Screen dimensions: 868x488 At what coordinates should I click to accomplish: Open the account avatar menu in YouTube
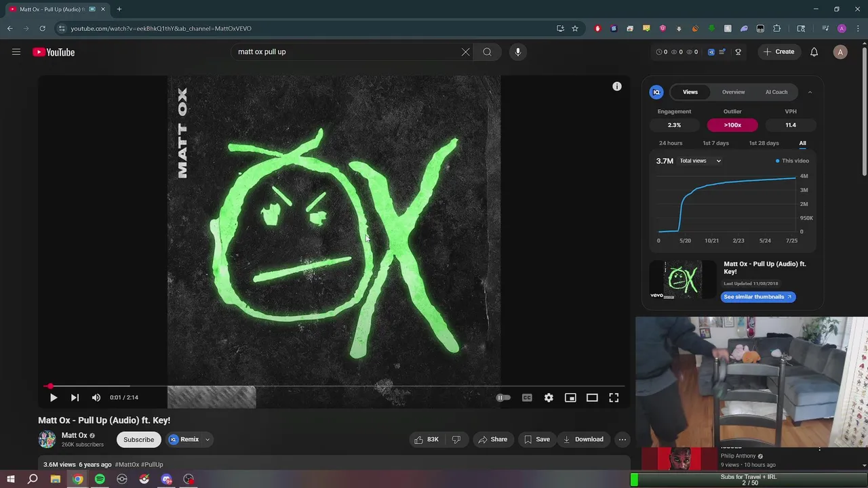click(x=840, y=52)
